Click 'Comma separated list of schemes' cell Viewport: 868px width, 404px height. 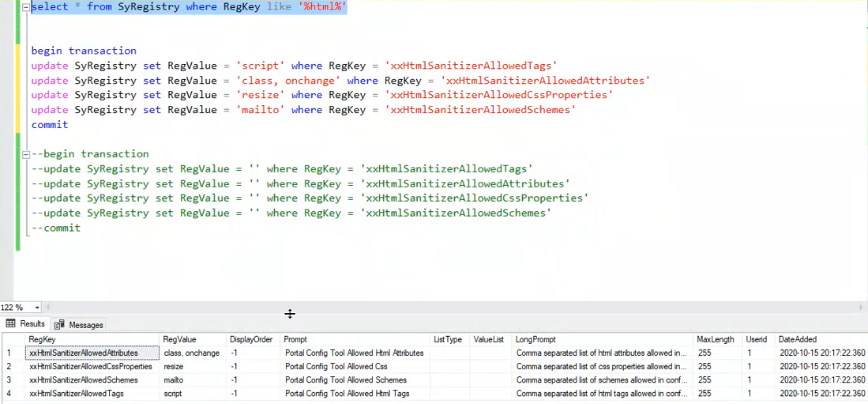pyautogui.click(x=603, y=380)
